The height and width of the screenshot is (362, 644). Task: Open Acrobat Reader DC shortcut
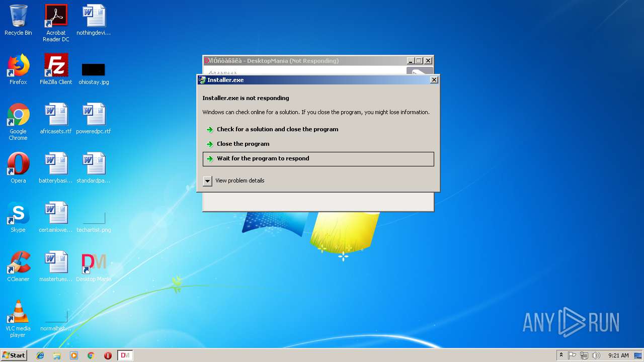56,23
